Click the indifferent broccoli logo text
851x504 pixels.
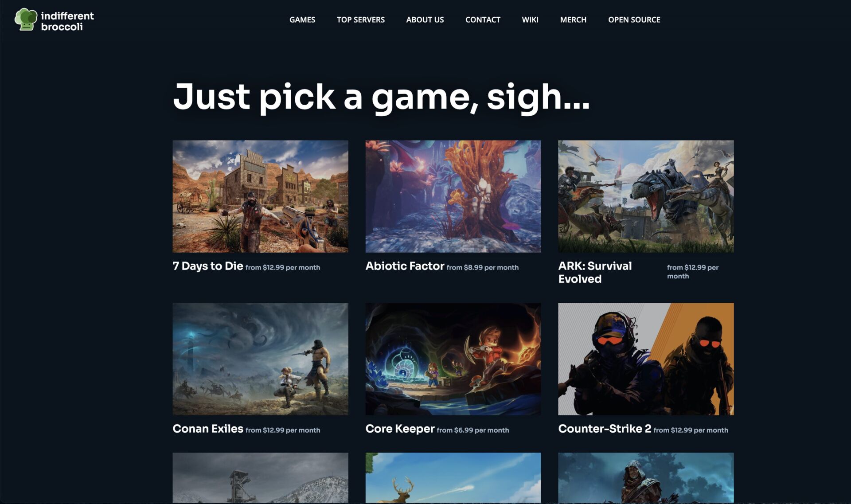67,21
